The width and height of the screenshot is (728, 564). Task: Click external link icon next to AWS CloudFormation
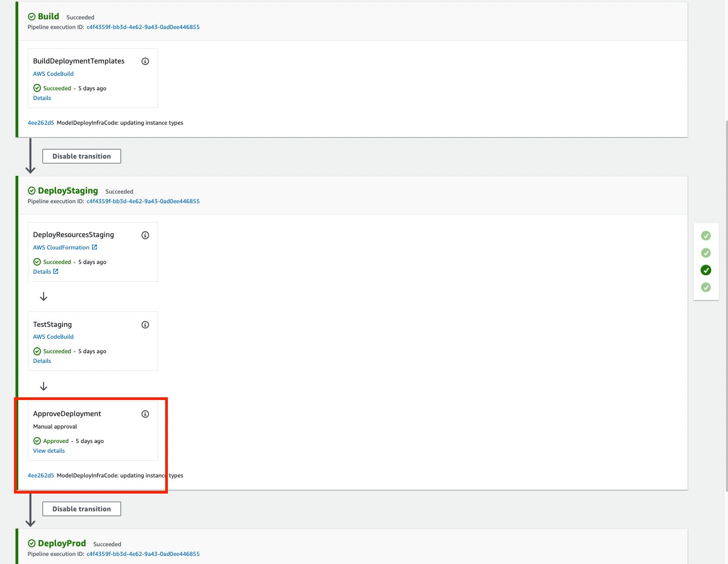point(95,247)
